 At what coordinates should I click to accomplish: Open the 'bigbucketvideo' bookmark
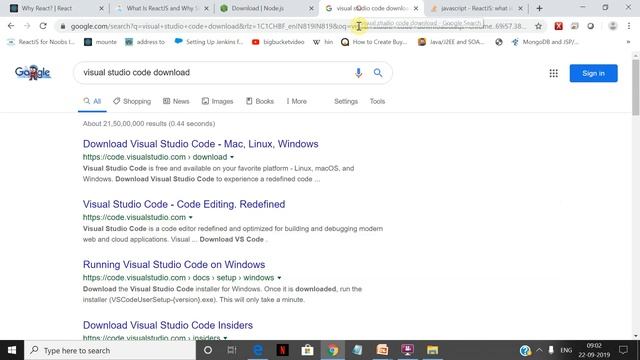(278, 42)
